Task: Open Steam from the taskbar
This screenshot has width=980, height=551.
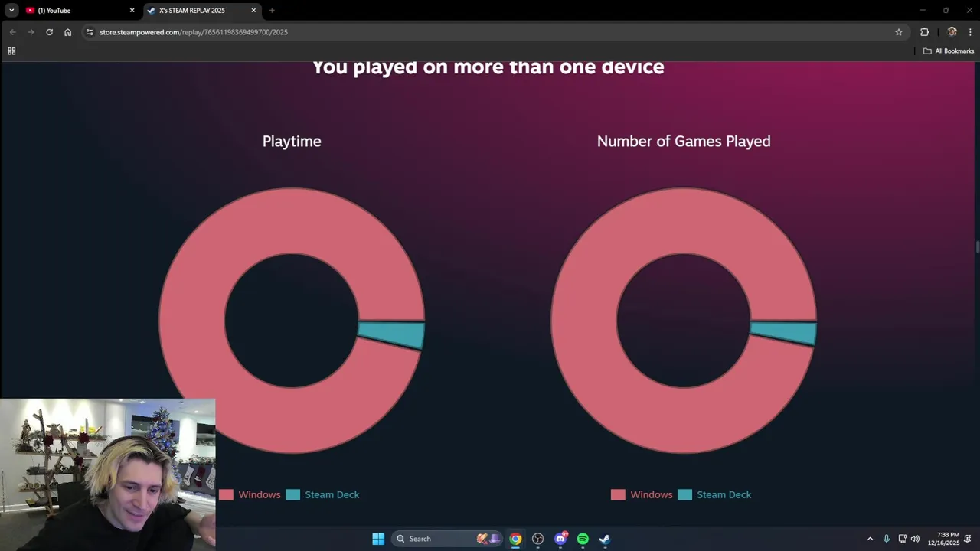Action: [x=605, y=539]
